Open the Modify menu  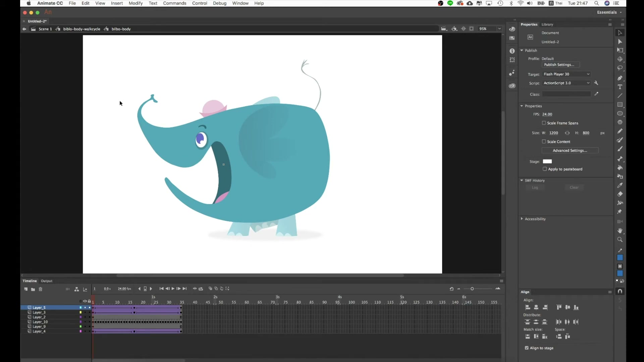point(136,3)
